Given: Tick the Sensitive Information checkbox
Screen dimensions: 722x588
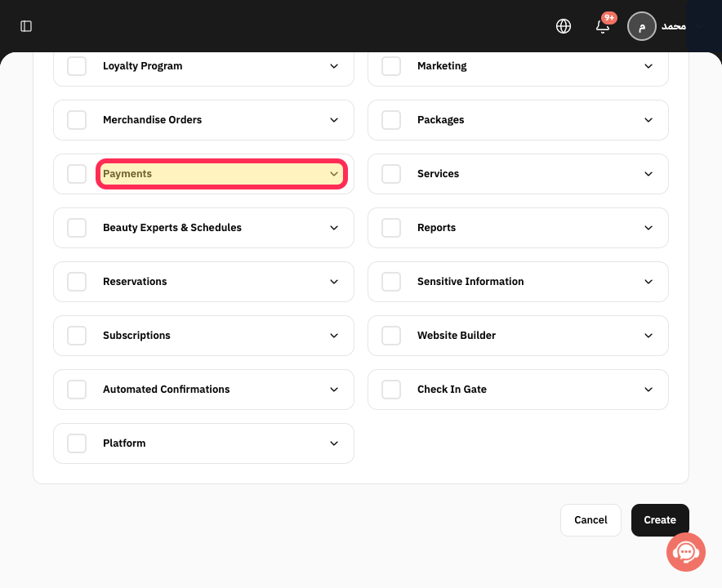Looking at the screenshot, I should 391,282.
